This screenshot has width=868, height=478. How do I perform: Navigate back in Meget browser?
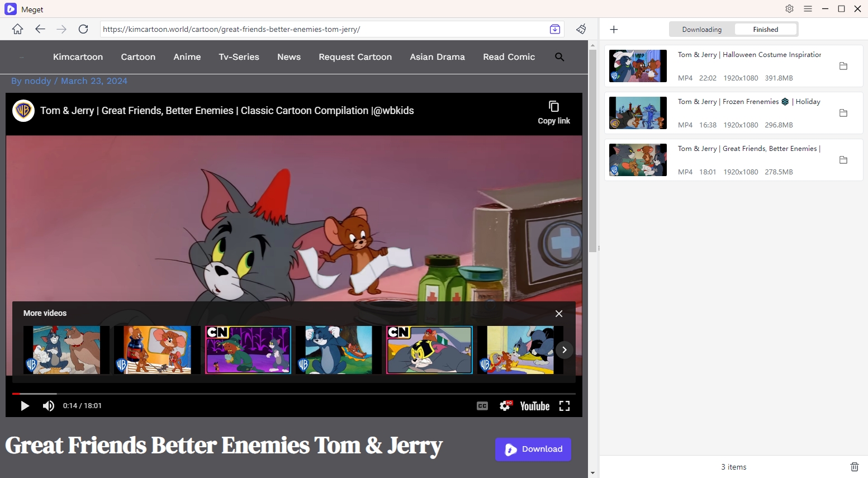[40, 29]
